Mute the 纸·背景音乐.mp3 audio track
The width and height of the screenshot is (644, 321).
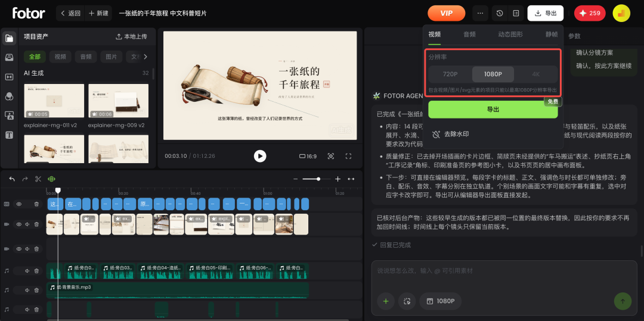[27, 290]
